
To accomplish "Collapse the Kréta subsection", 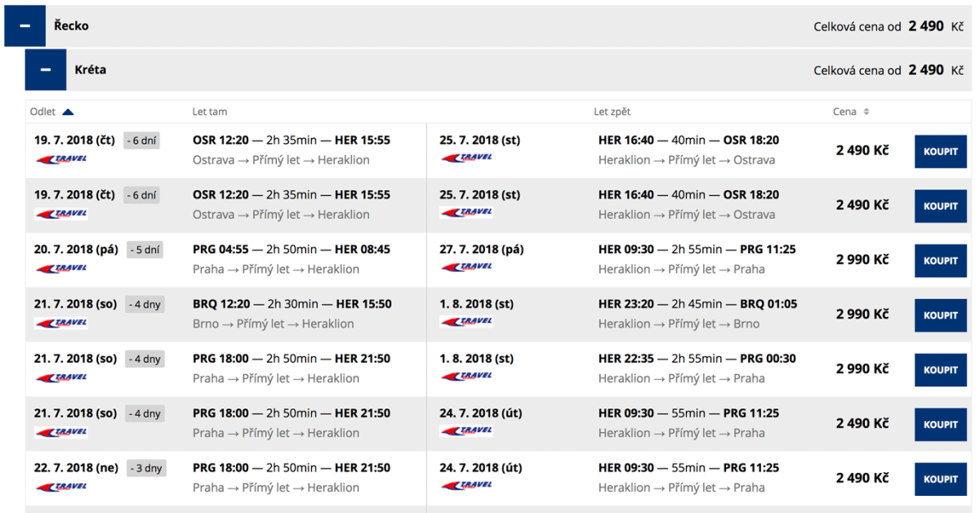I will pos(46,70).
